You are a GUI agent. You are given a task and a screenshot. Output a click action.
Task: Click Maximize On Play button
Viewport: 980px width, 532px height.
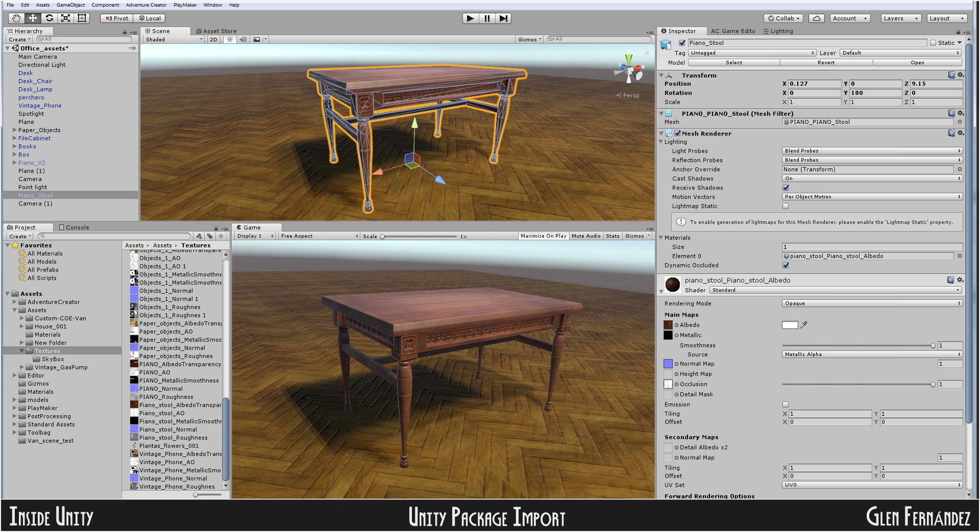tap(543, 236)
